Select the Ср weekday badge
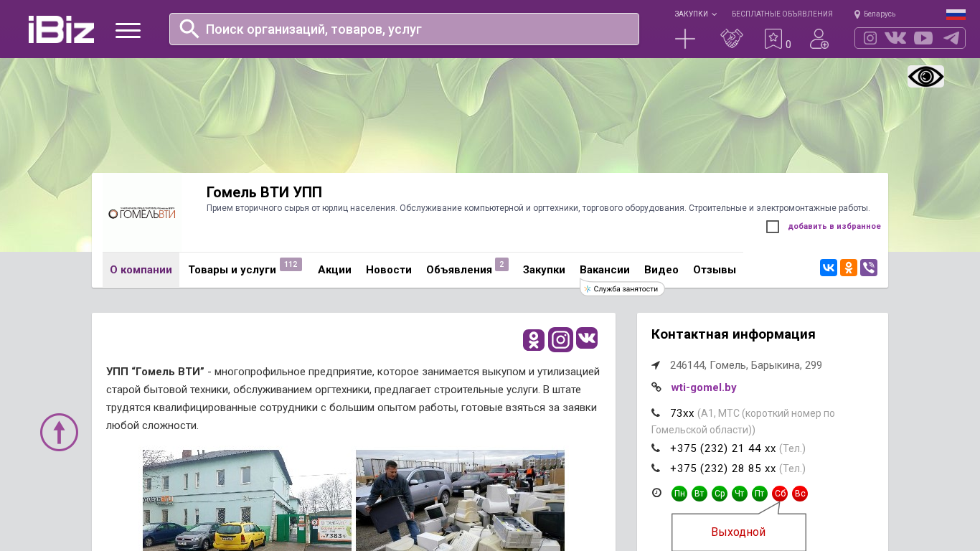Image resolution: width=980 pixels, height=551 pixels. (x=720, y=494)
